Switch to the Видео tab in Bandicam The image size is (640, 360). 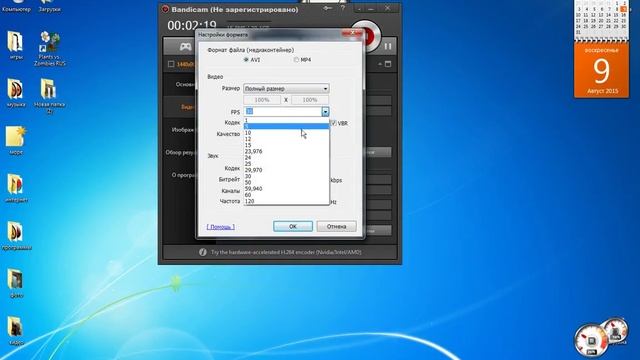pos(188,107)
